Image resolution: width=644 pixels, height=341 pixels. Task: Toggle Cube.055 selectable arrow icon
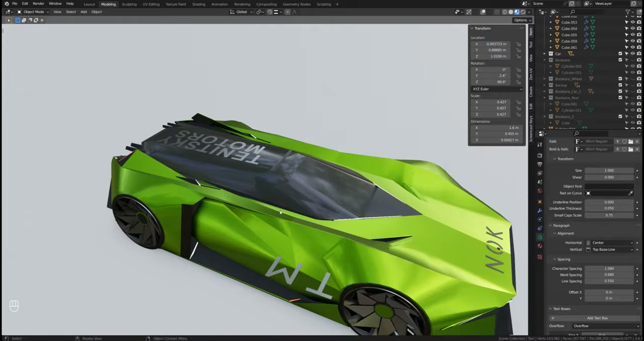click(626, 35)
